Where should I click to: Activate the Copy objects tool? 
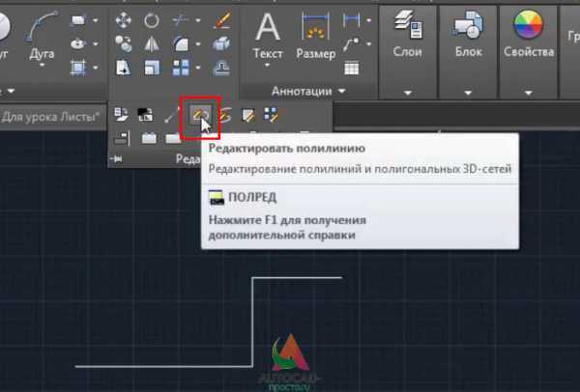coord(123,44)
